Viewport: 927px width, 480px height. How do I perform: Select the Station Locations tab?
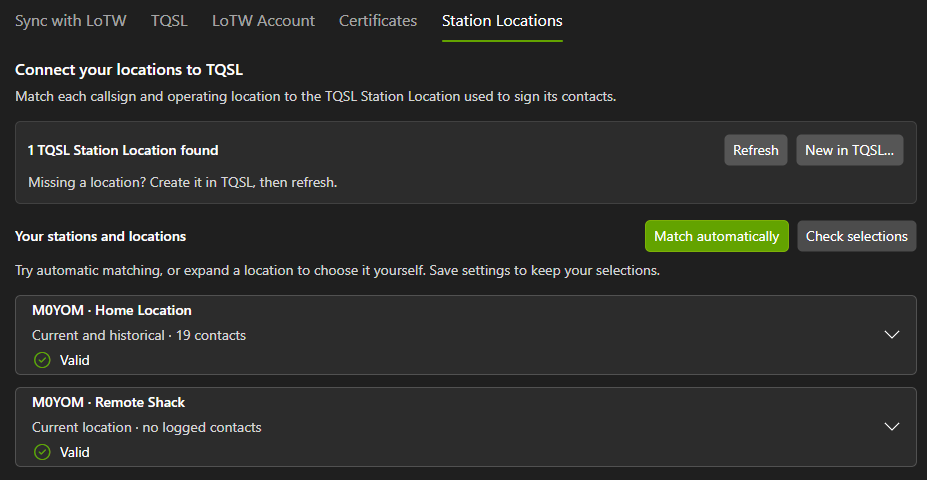pos(502,21)
